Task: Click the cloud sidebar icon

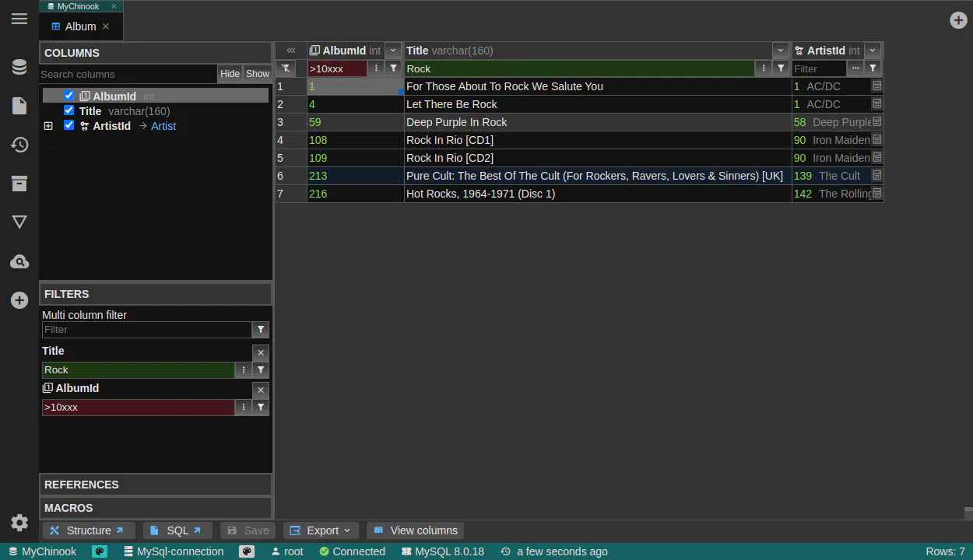Action: [x=19, y=262]
